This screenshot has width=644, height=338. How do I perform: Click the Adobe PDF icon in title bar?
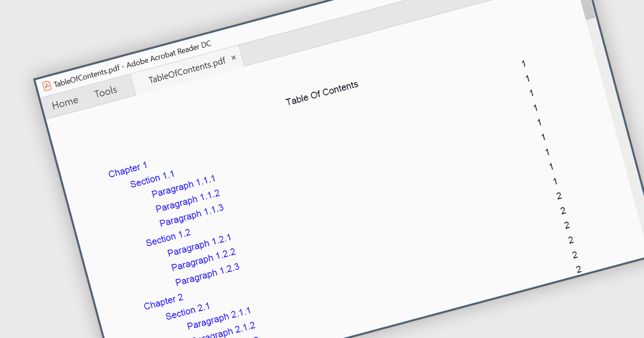(47, 86)
